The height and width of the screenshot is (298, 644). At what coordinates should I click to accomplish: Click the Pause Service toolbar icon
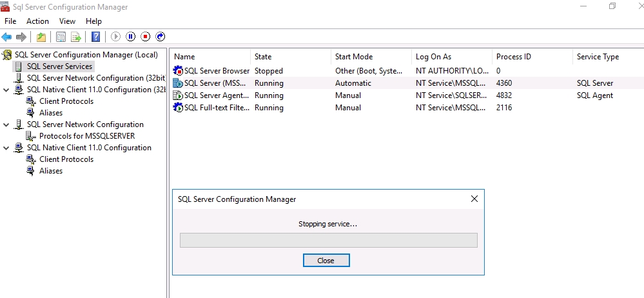point(131,37)
